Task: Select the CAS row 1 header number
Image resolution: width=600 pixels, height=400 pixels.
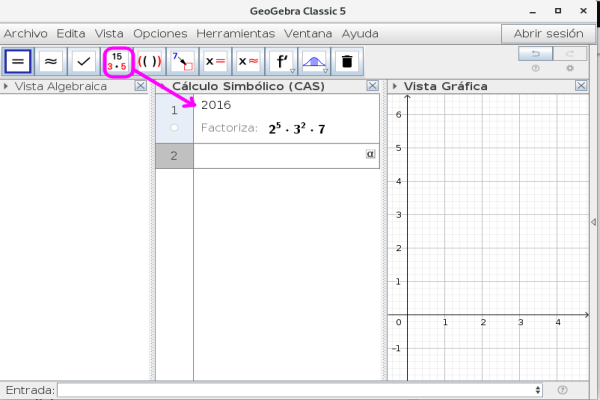Action: point(174,110)
